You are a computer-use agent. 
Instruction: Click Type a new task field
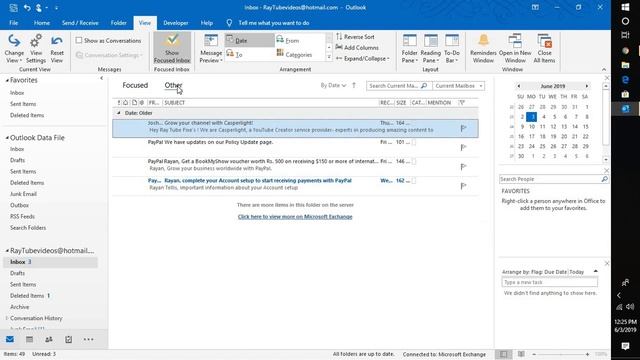[549, 282]
